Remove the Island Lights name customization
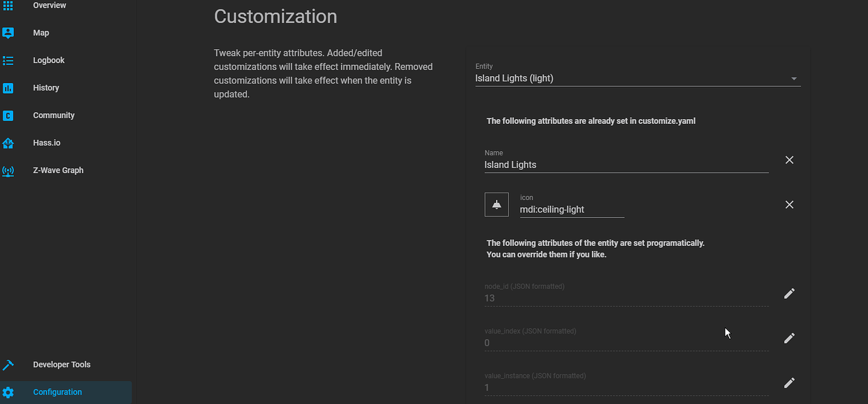Screen dimensions: 868x404 pos(789,160)
